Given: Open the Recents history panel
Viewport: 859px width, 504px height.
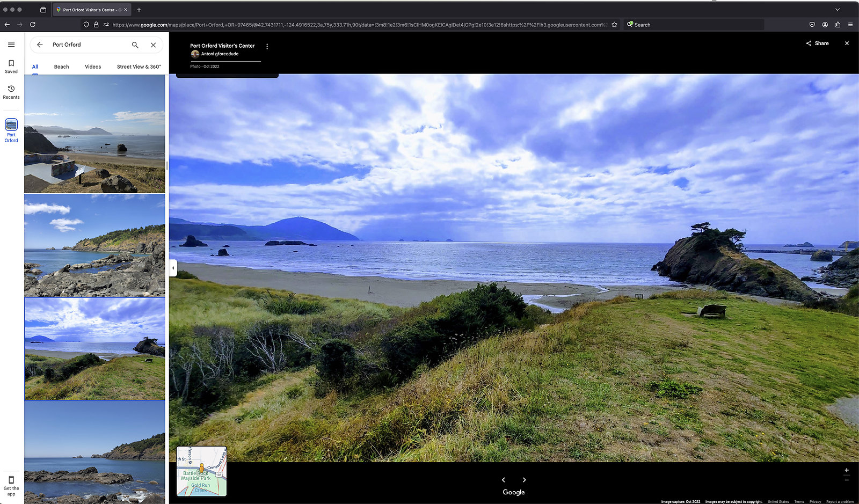Looking at the screenshot, I should (x=11, y=92).
